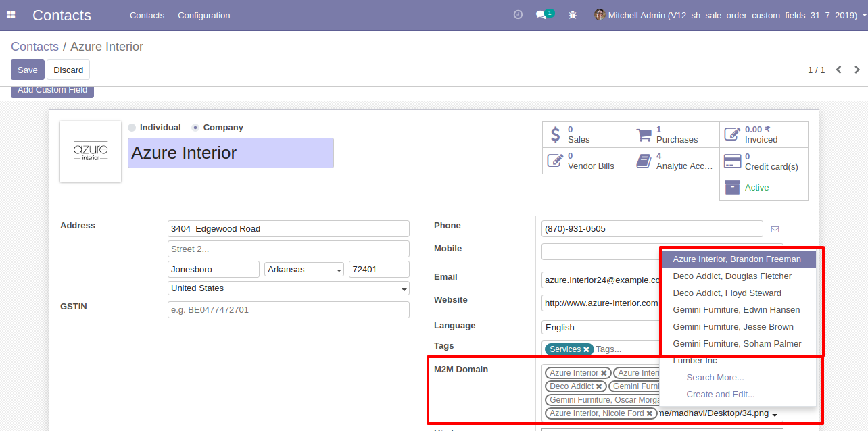The height and width of the screenshot is (431, 868).
Task: Go to the previous record arrow
Action: pyautogui.click(x=839, y=70)
